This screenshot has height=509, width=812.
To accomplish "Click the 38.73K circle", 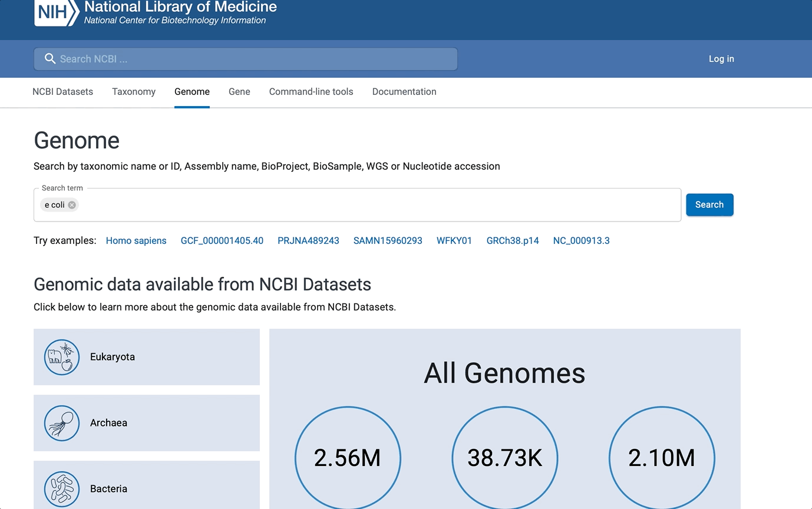I will point(505,458).
